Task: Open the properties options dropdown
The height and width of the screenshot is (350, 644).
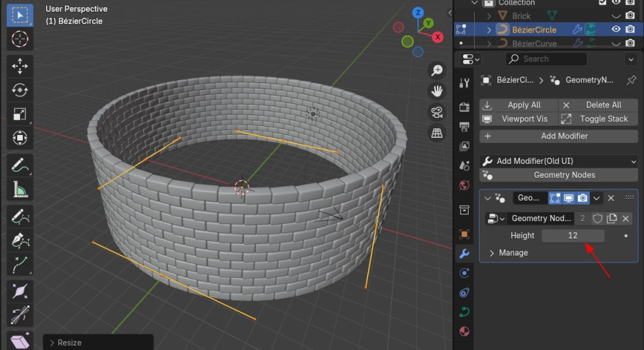Action: tap(631, 59)
